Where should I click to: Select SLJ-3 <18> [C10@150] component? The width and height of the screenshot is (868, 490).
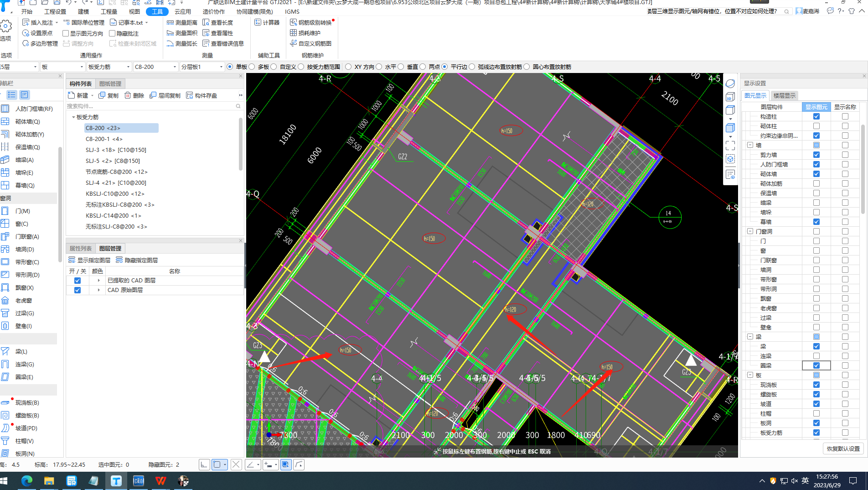coord(116,150)
